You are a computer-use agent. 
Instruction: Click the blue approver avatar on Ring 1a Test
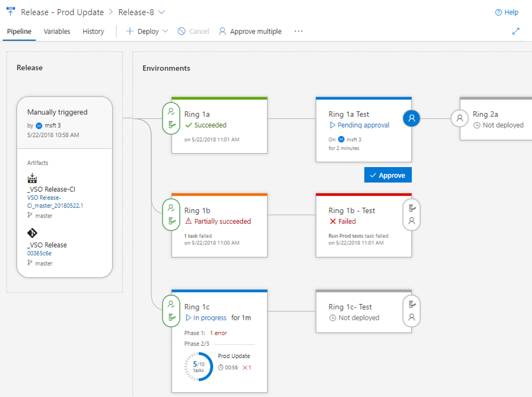[x=412, y=119]
